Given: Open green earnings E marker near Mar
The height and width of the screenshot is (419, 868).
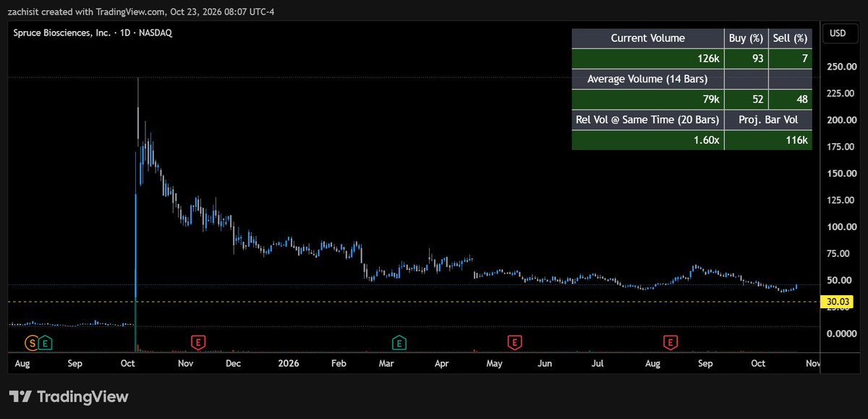Looking at the screenshot, I should click(x=399, y=342).
